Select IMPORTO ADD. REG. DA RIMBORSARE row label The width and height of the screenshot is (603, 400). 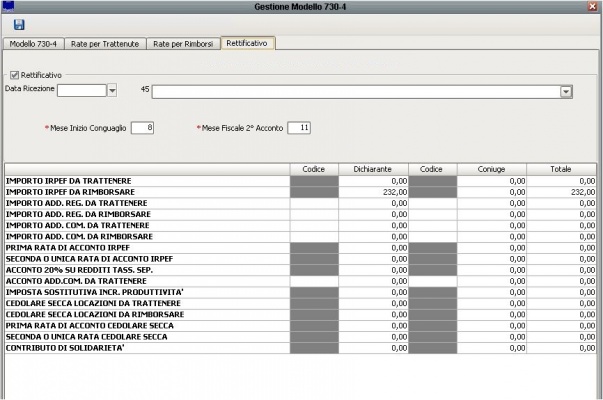78,214
